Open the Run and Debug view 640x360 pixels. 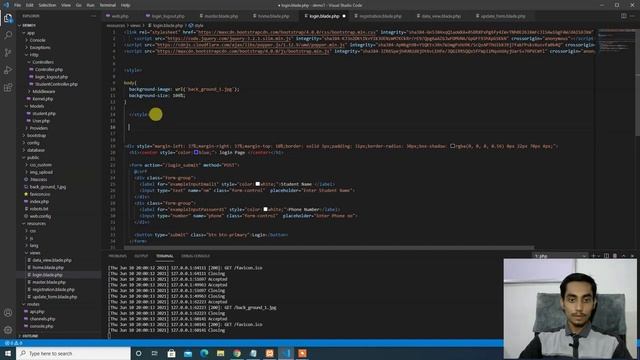tap(8, 70)
